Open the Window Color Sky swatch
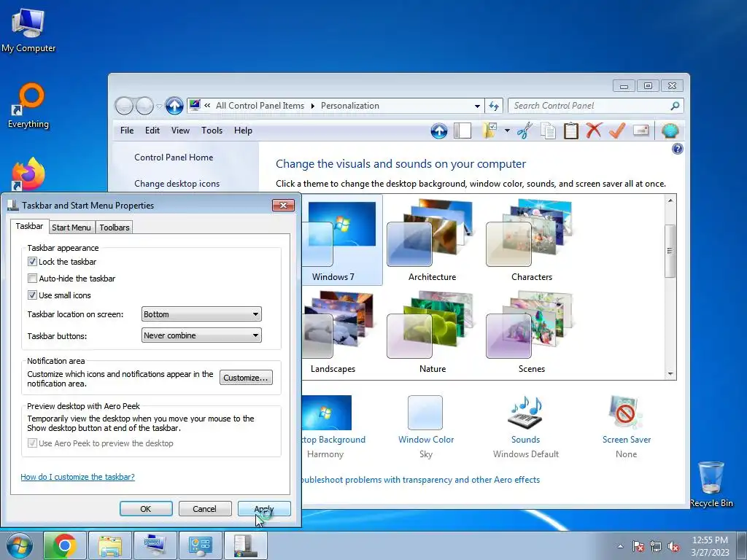The width and height of the screenshot is (747, 560). pyautogui.click(x=425, y=413)
